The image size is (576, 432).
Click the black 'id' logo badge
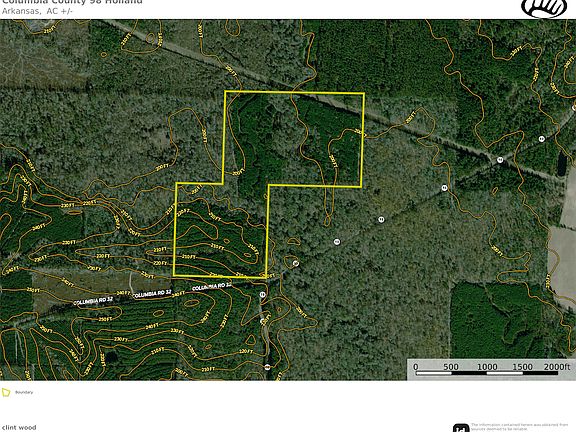[461, 428]
